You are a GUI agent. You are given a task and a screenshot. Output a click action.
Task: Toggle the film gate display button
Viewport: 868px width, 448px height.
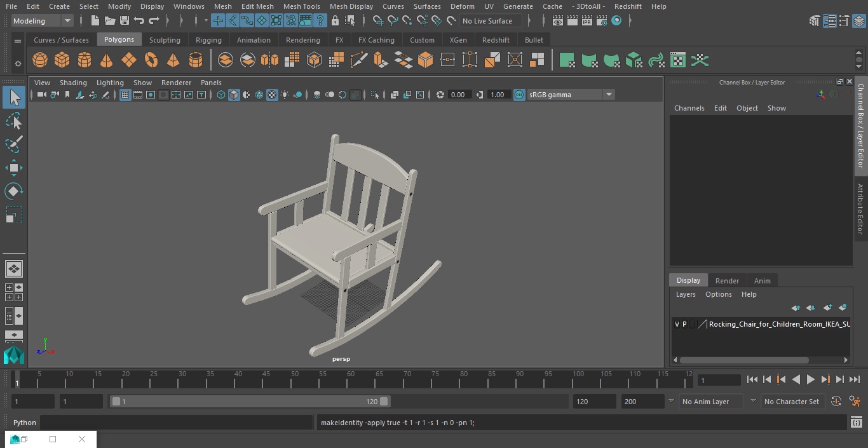click(x=138, y=95)
